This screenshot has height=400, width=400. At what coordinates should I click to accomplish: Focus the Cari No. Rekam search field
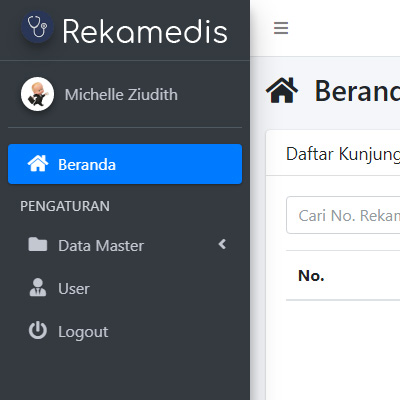(x=343, y=215)
